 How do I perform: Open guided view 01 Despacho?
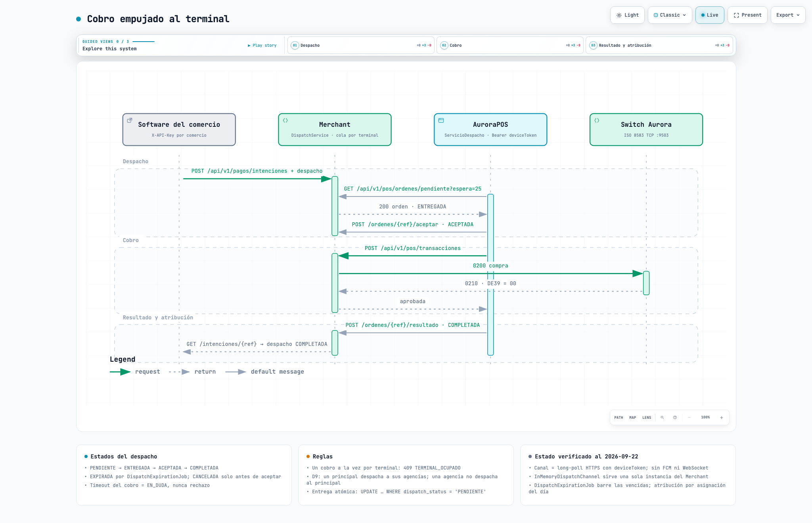(x=361, y=45)
